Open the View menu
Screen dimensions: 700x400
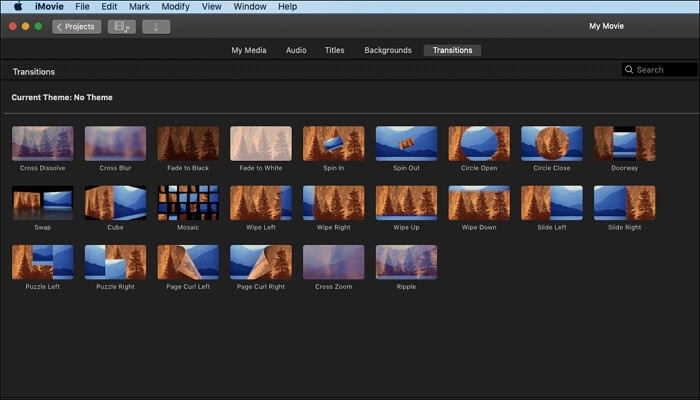pyautogui.click(x=212, y=6)
